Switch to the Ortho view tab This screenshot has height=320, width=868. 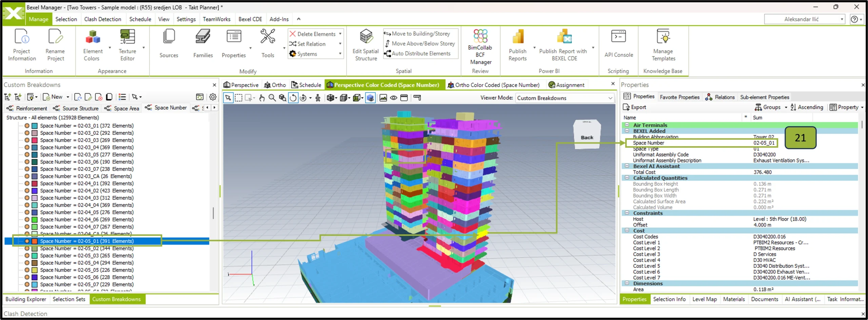(x=275, y=85)
